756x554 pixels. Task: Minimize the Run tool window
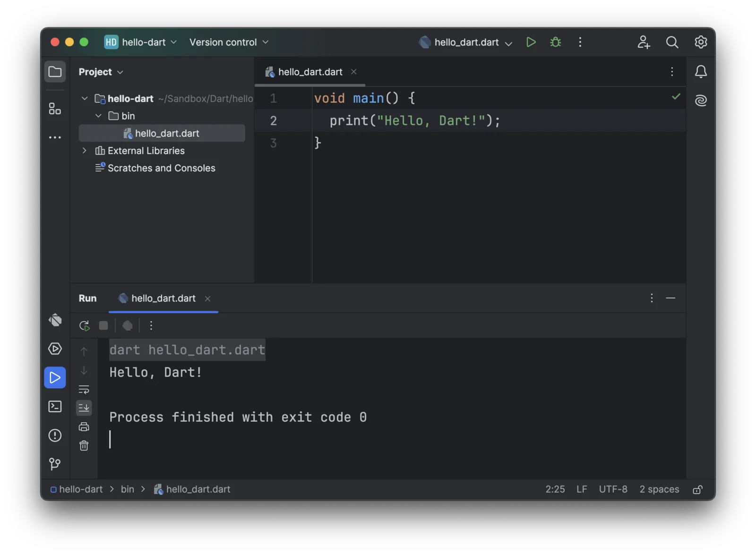tap(670, 298)
